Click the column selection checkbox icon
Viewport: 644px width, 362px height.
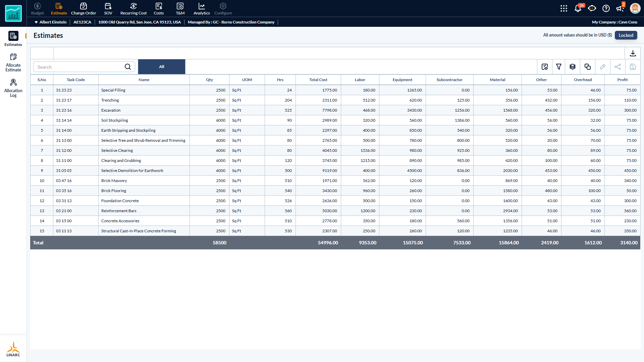point(544,67)
